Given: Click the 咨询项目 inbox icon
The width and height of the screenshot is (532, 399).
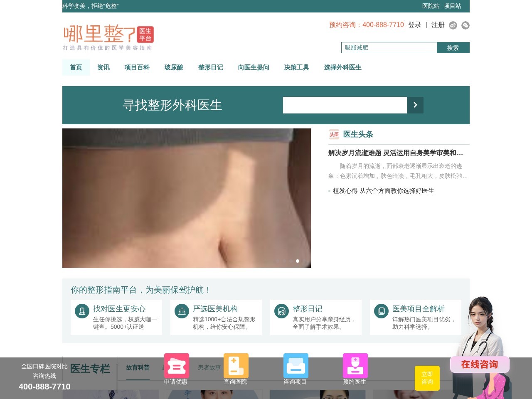Looking at the screenshot, I should 296,366.
